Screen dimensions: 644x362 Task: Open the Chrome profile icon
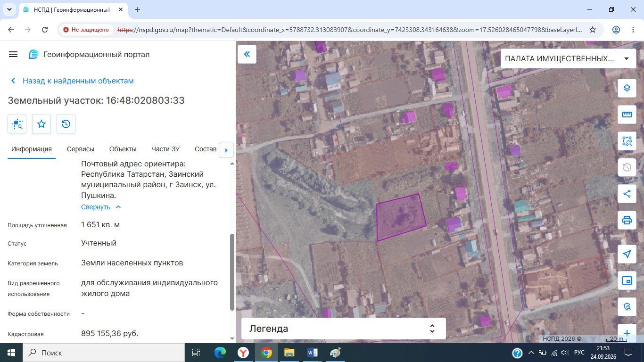click(616, 30)
